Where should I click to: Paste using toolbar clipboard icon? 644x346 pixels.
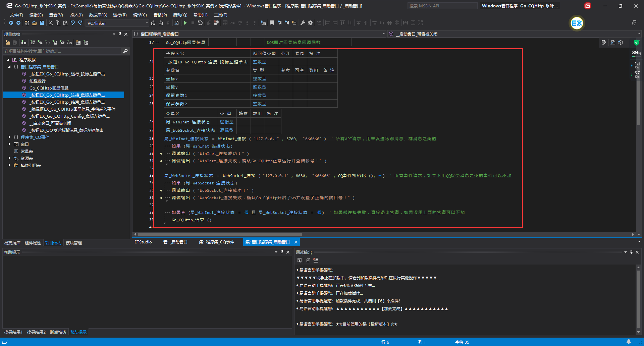pos(65,23)
